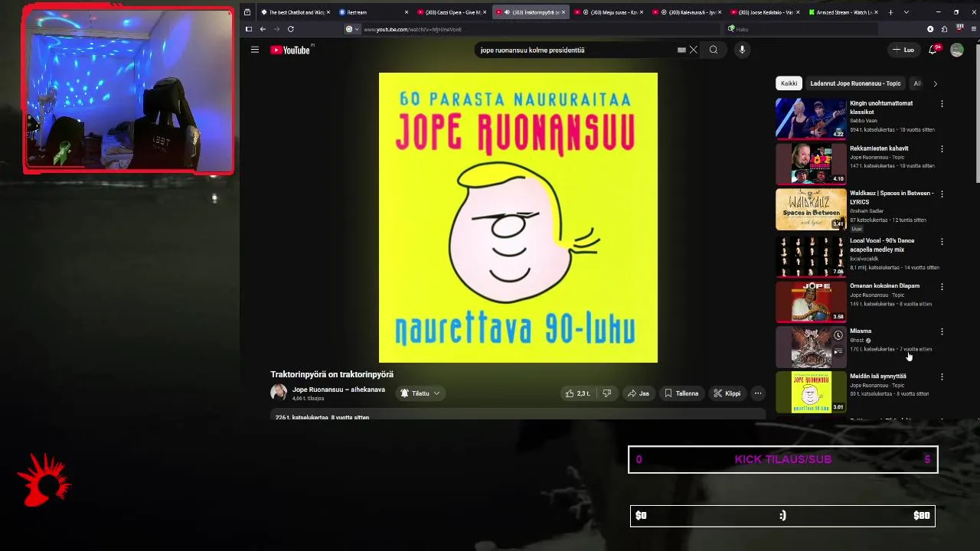Open options for Waldkauz Spaces in Between
This screenshot has width=980, height=551.
coord(942,194)
